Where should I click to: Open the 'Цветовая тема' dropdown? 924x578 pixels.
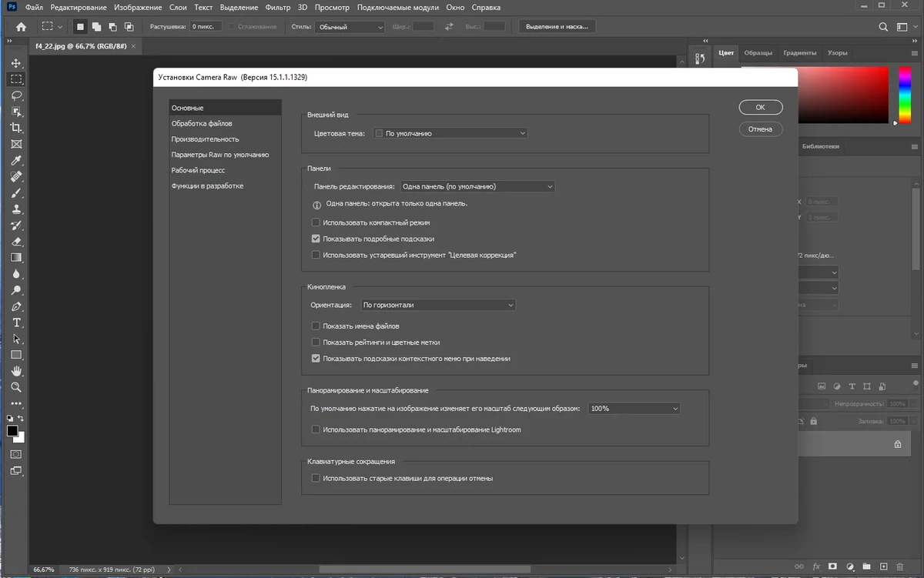click(450, 133)
